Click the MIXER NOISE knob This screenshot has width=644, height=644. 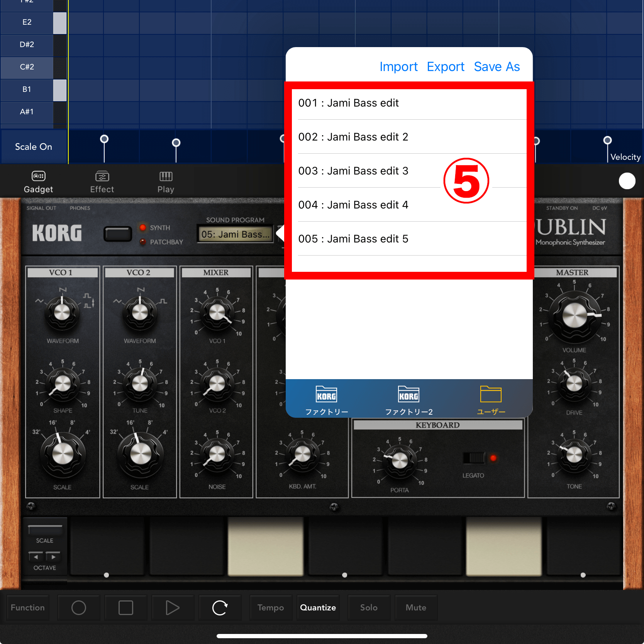click(217, 454)
